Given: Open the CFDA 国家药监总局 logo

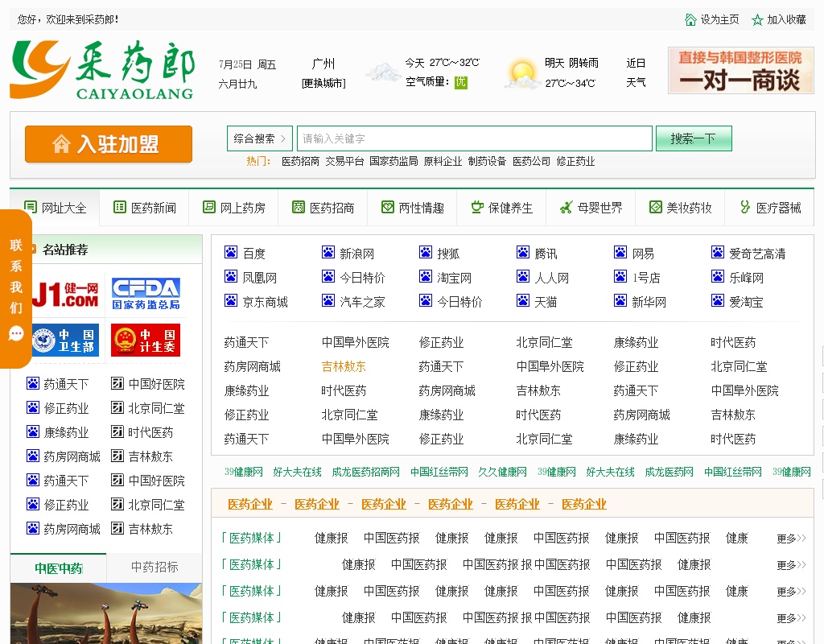Looking at the screenshot, I should point(146,294).
